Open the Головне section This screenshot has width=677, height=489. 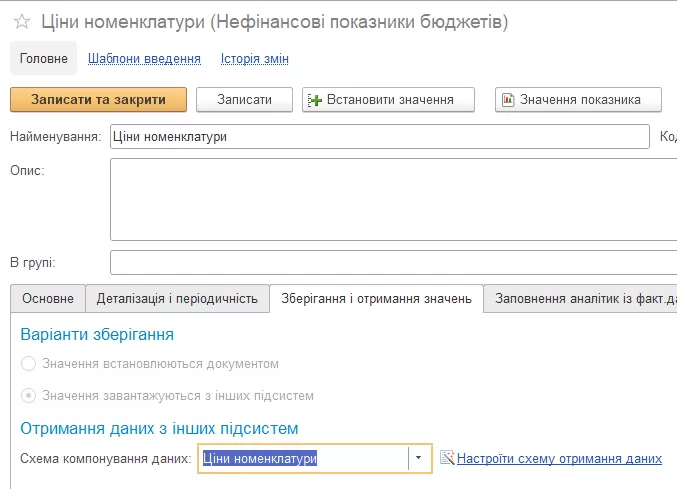pos(44,58)
